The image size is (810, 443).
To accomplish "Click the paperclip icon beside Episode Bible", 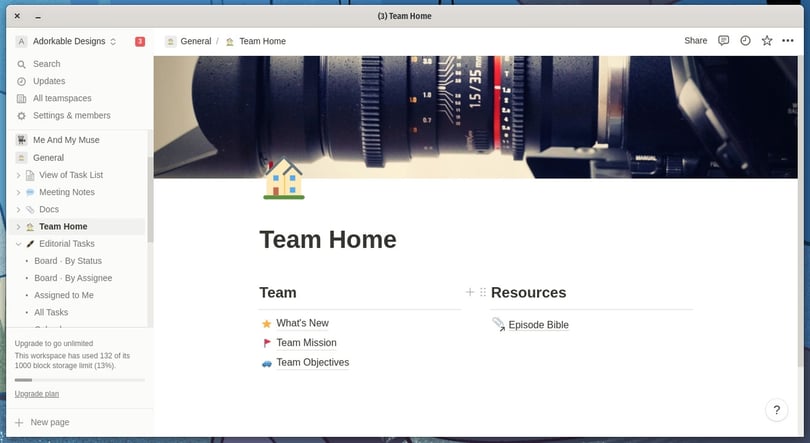I will (x=499, y=324).
